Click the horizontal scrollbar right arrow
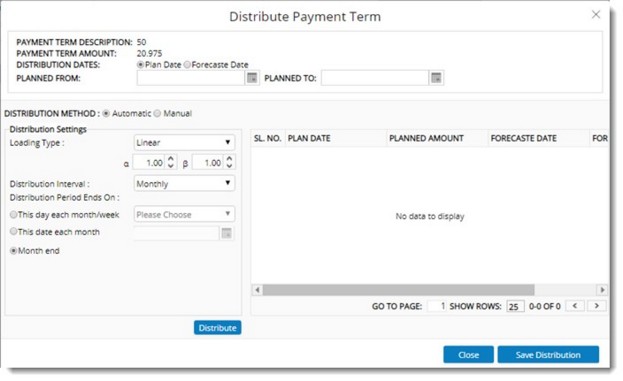 click(602, 290)
